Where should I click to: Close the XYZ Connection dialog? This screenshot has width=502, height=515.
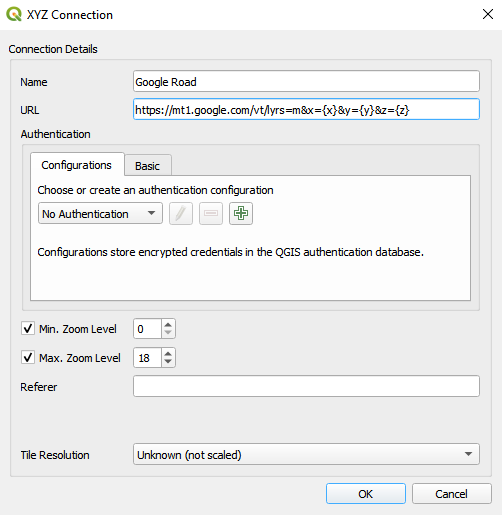pos(488,14)
